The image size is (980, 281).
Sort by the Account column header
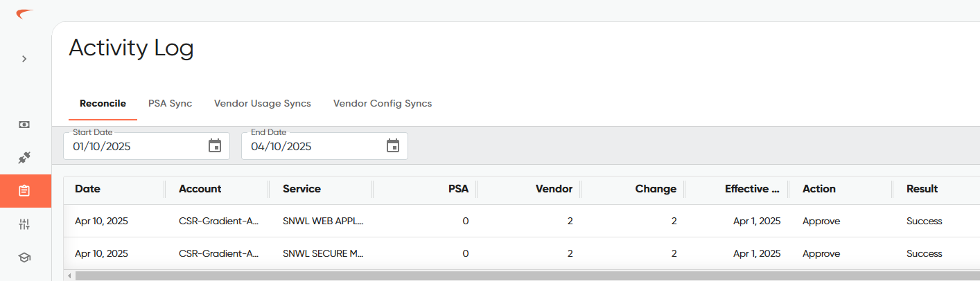(200, 189)
